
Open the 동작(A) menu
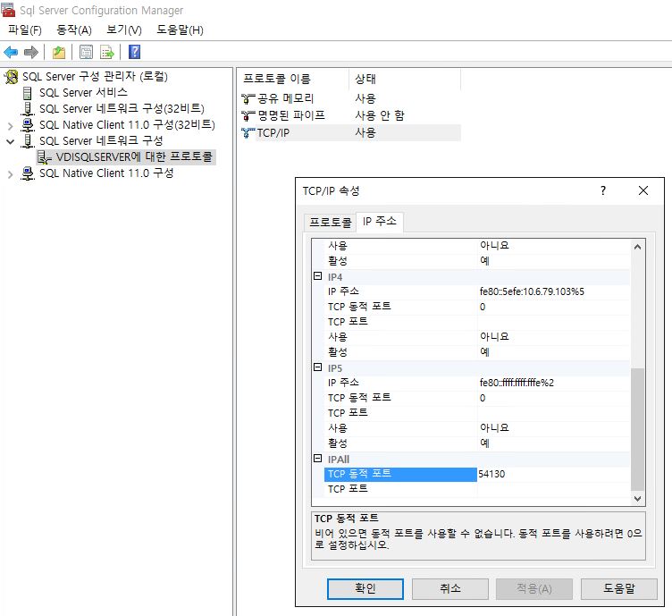tap(74, 30)
